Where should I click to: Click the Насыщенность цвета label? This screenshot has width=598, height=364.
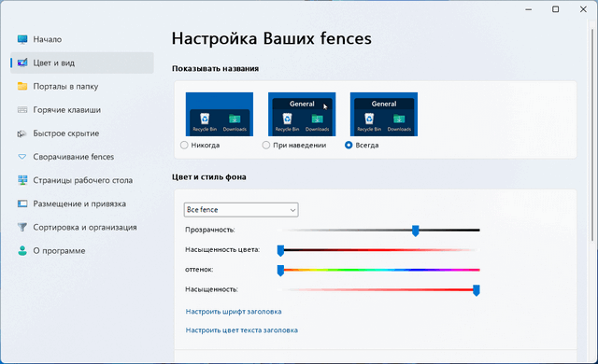point(222,250)
